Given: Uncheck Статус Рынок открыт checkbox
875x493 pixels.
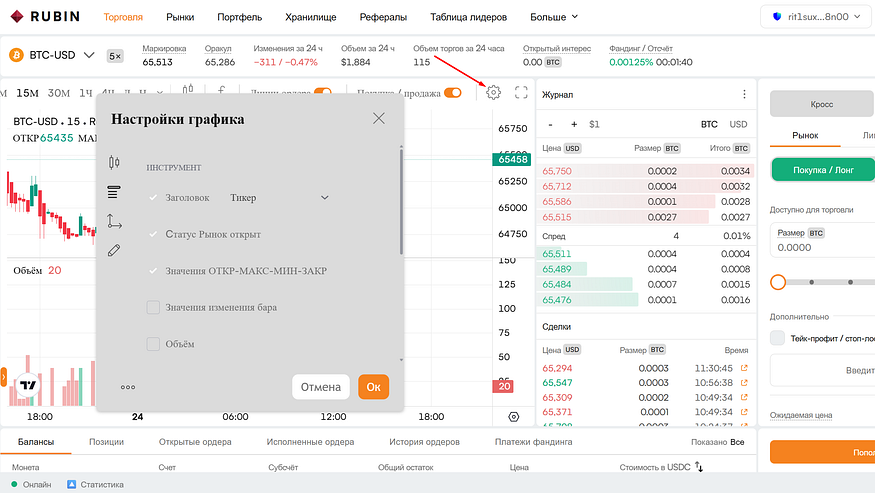Looking at the screenshot, I should pyautogui.click(x=153, y=234).
